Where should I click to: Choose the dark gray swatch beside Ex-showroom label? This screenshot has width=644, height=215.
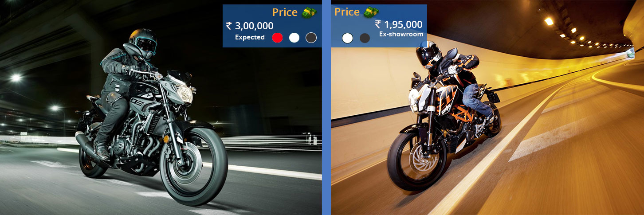coord(365,38)
